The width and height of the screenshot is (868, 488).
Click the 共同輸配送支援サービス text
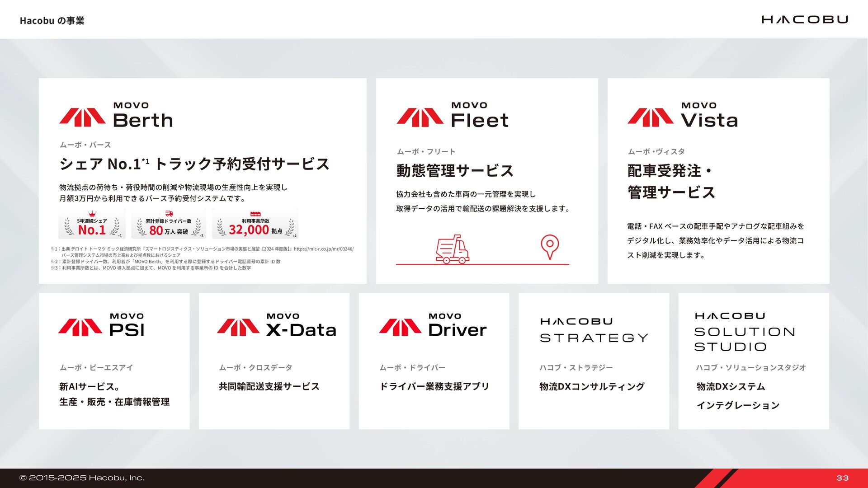269,386
